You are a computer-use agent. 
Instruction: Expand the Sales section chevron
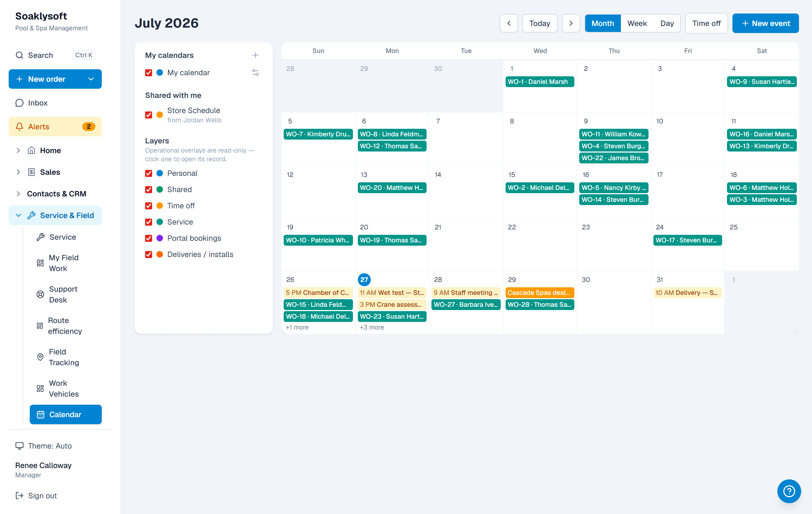click(x=18, y=172)
